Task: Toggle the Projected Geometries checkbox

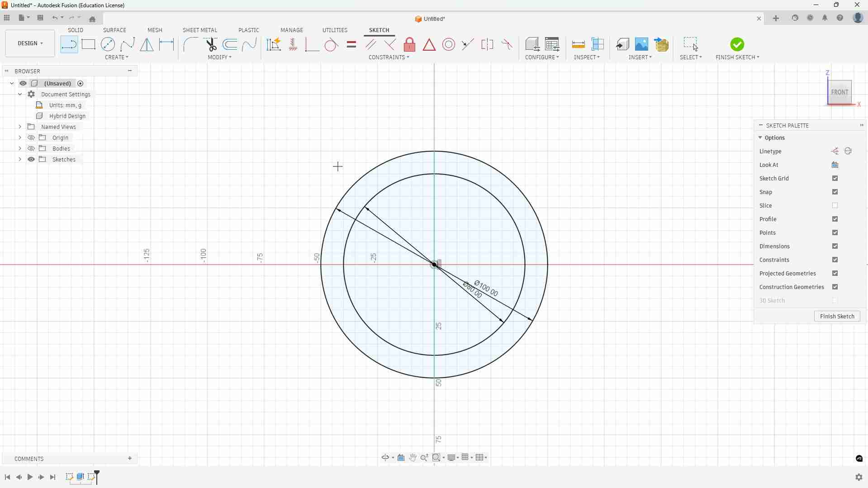Action: [835, 274]
